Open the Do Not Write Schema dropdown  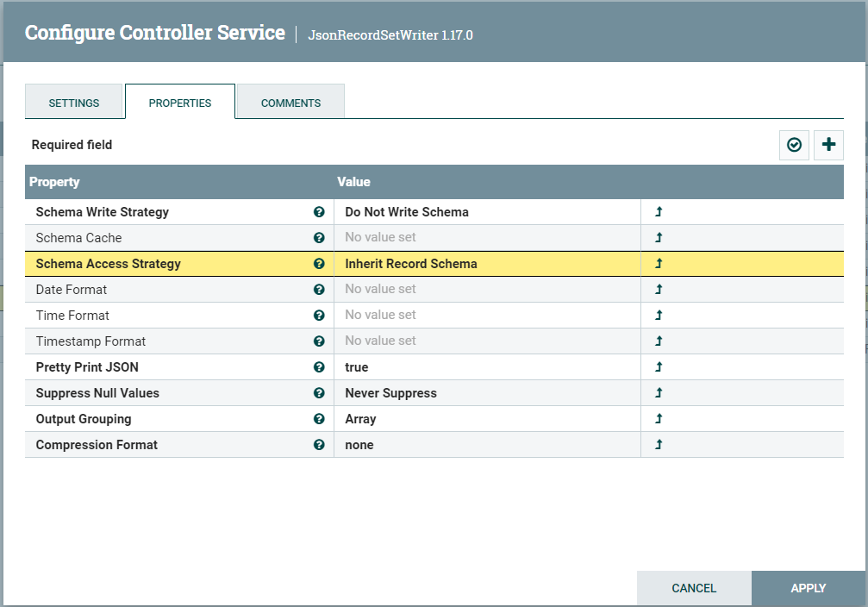pyautogui.click(x=483, y=211)
